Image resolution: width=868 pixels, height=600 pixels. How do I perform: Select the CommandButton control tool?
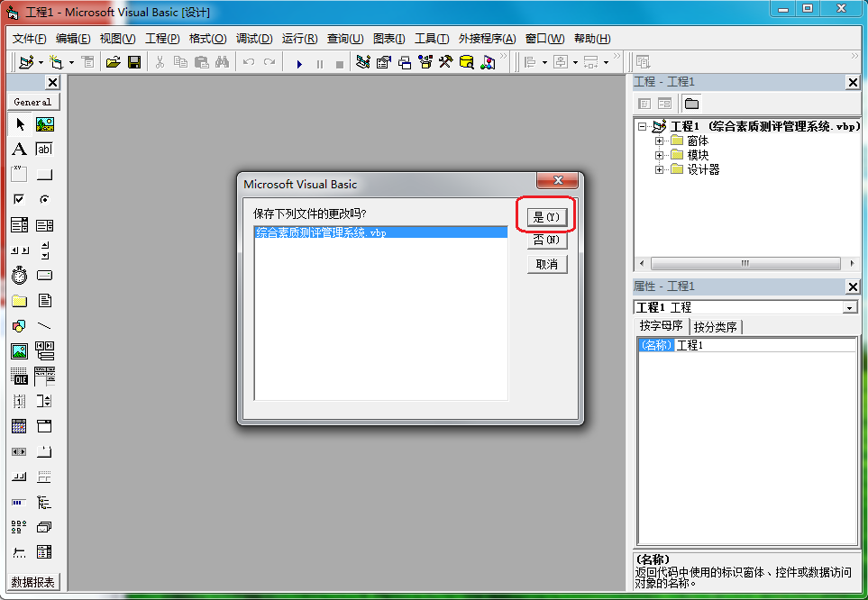(44, 175)
